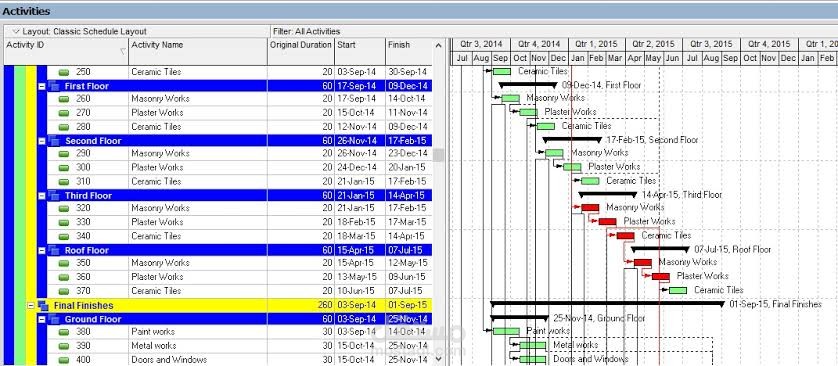Select Finish date cell 07-Jul-15 for activity 370
Viewport: 838px width, 366px height.
coord(408,291)
